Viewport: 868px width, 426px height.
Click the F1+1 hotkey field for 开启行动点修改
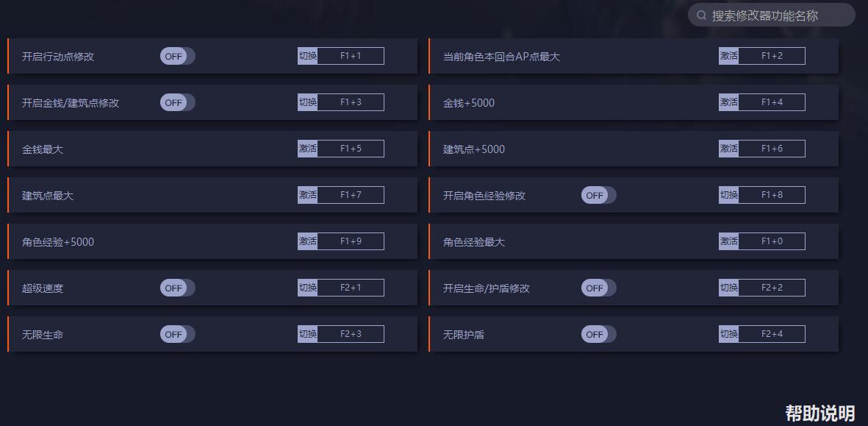(353, 55)
